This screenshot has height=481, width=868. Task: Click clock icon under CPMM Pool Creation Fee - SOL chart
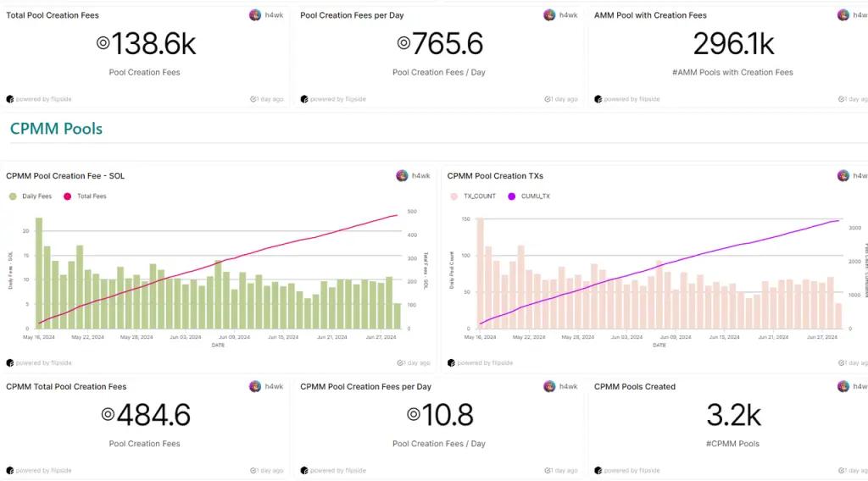click(400, 363)
